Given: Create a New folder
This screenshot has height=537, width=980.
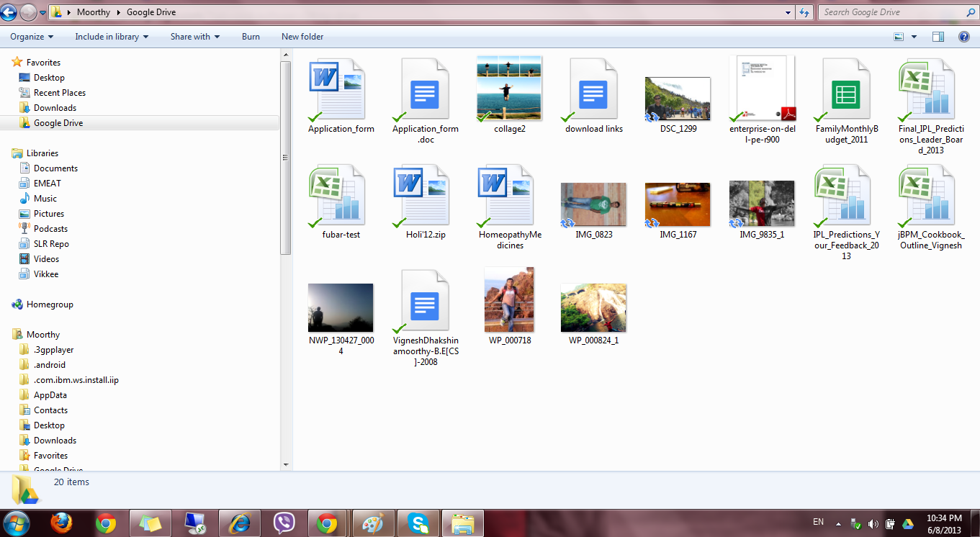Looking at the screenshot, I should pyautogui.click(x=302, y=37).
